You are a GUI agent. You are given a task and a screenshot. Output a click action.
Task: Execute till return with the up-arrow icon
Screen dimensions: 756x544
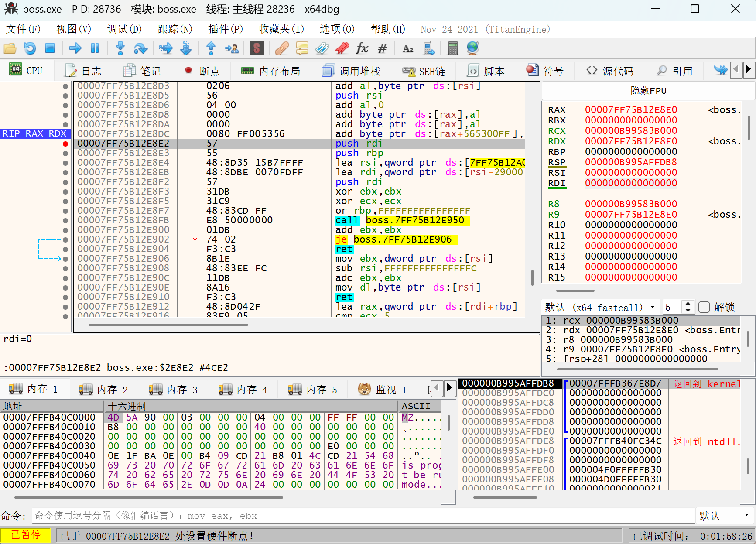(x=211, y=48)
